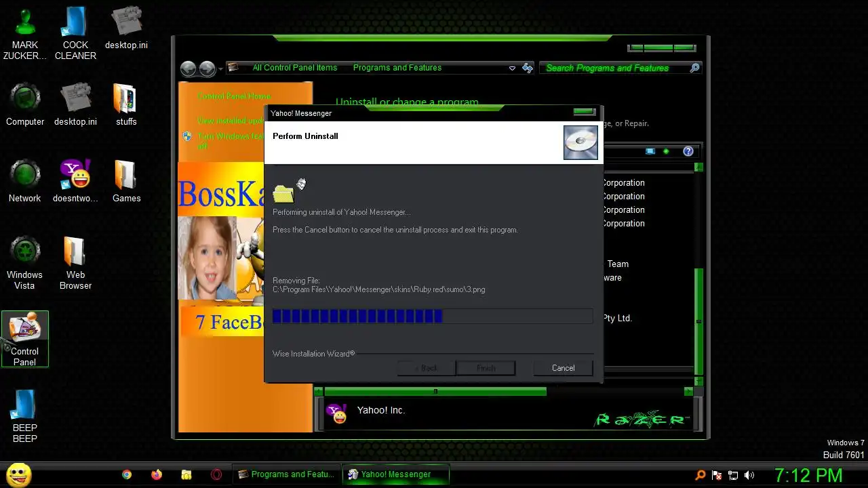Viewport: 868px width, 488px height.
Task: Click the orange magnifier tray icon
Action: click(701, 475)
